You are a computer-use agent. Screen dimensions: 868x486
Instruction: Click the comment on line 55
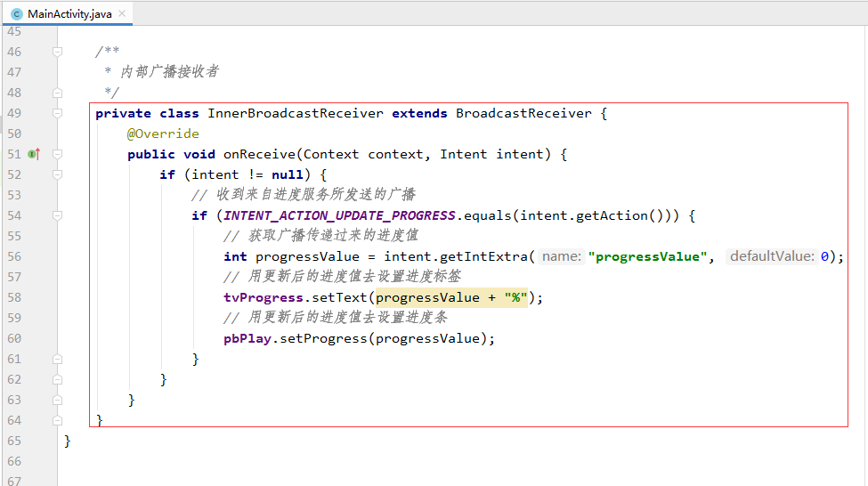[321, 236]
